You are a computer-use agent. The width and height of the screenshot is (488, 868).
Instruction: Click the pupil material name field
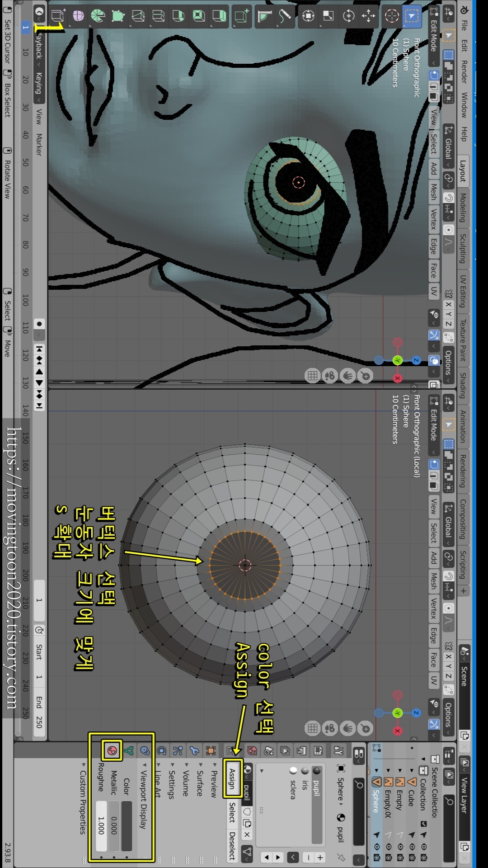click(x=247, y=792)
